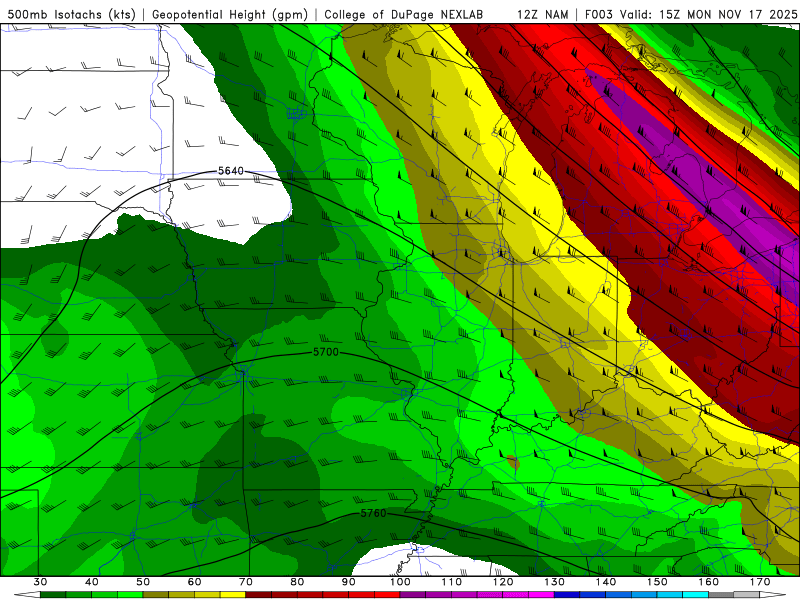The image size is (800, 600).
Task: Pick the darkest green swatch in the color bar
Action: (x=53, y=595)
